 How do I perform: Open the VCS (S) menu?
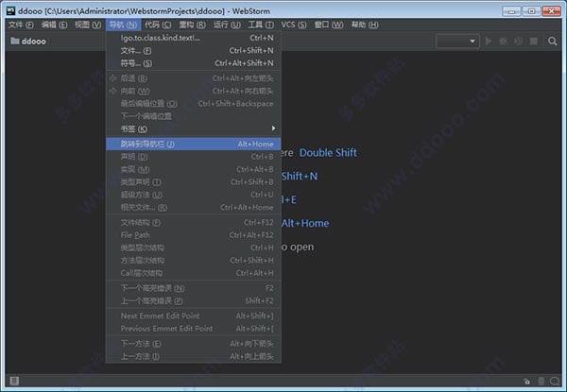294,25
